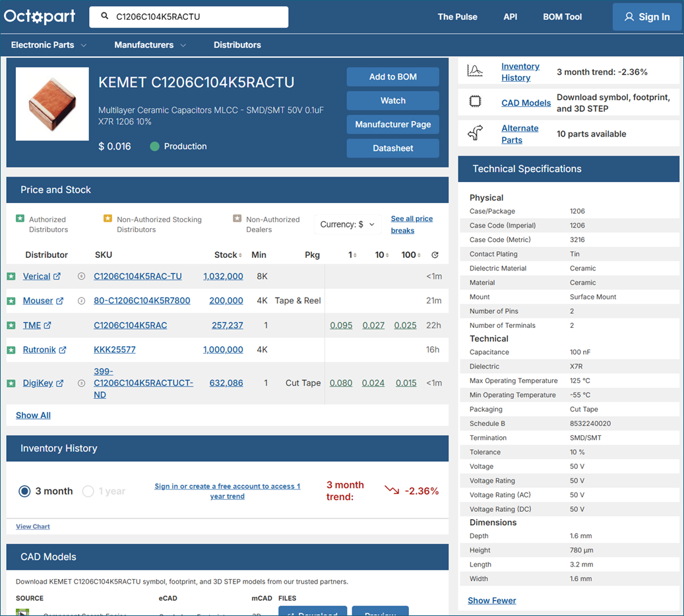Click the green Production status dot
Screen dimensions: 684x616
point(154,146)
